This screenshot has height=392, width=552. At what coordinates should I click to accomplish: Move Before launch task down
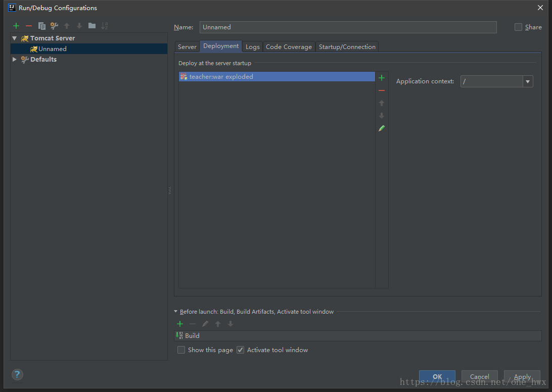230,324
